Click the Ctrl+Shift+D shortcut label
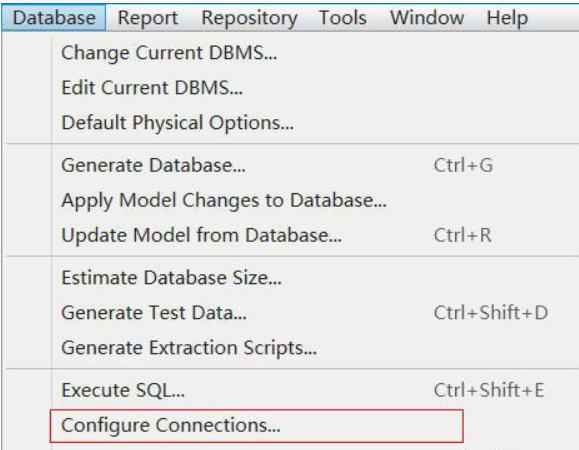The image size is (579, 450). click(491, 313)
